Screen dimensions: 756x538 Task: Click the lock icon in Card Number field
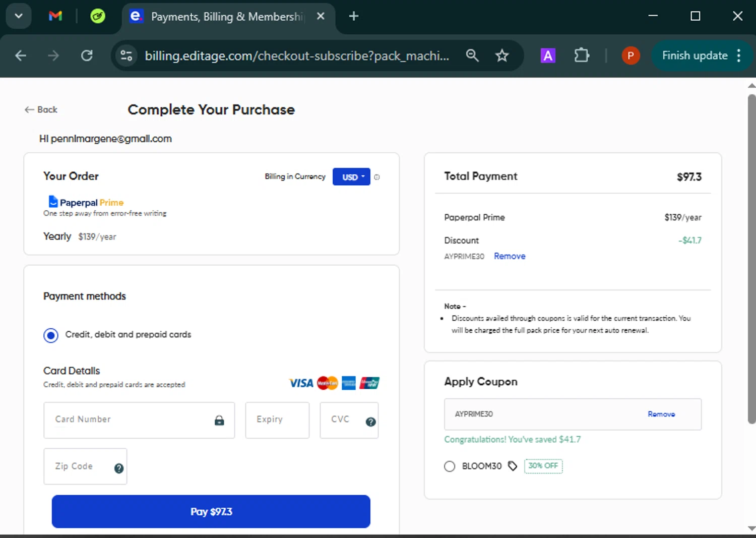click(219, 421)
